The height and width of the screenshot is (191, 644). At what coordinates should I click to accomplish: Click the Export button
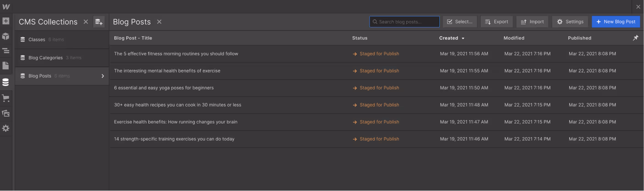pyautogui.click(x=496, y=22)
